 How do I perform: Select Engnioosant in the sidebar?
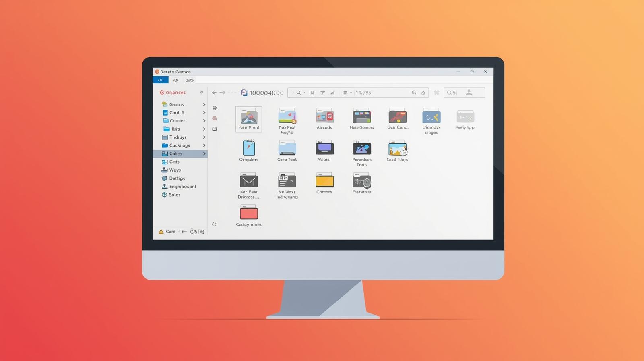coord(182,187)
